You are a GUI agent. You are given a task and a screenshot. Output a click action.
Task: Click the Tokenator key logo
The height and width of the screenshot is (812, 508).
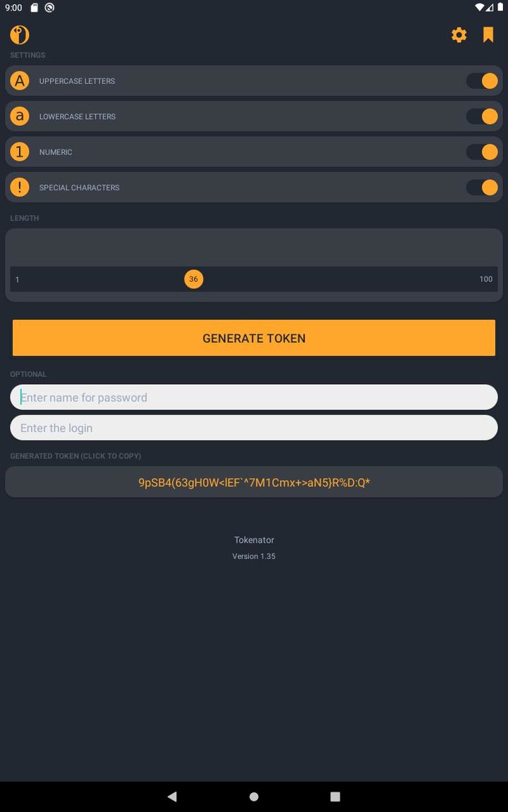(x=19, y=35)
